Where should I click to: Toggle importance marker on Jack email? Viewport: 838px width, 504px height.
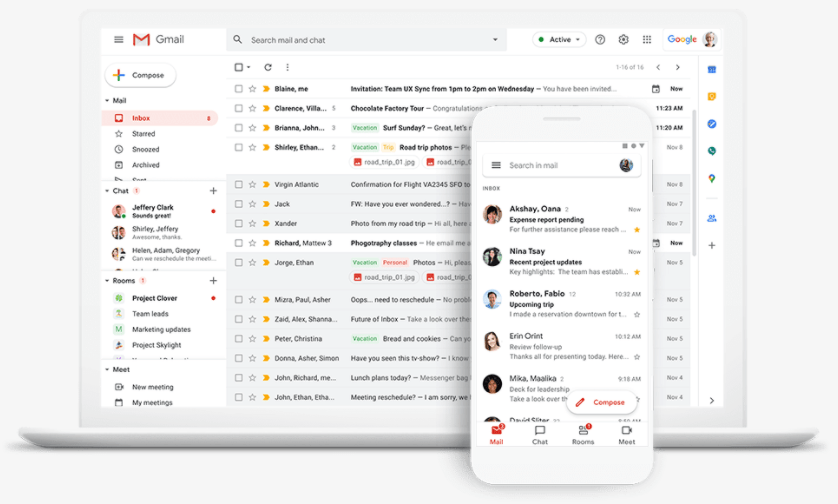click(x=266, y=204)
